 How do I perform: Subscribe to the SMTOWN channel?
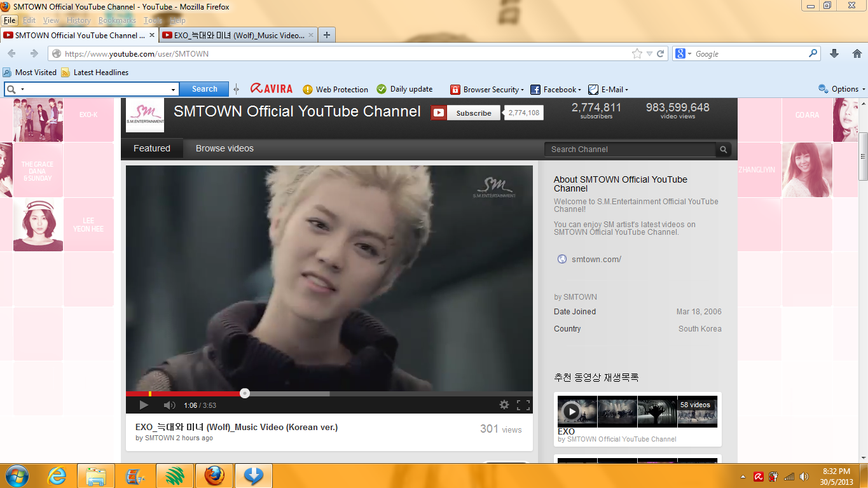click(465, 113)
